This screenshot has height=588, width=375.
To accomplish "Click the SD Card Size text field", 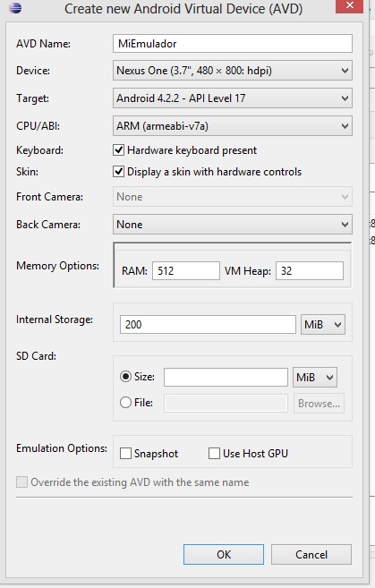I will (x=226, y=378).
